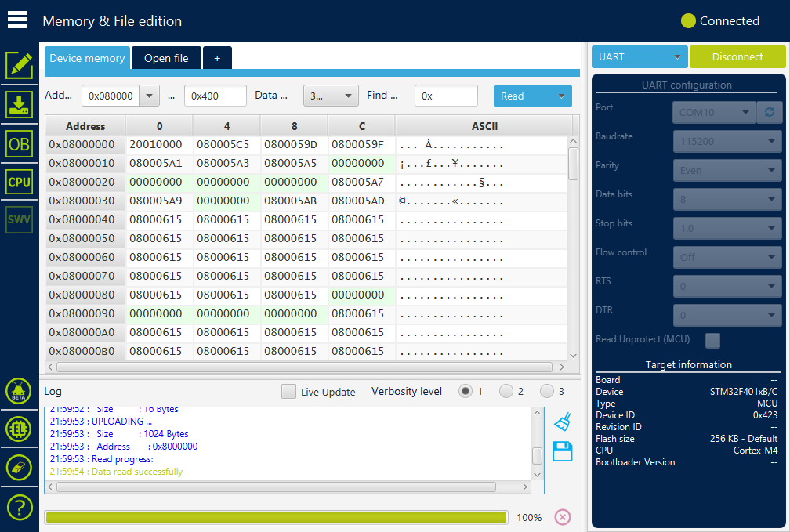Select cell 080005C5 in first row

click(226, 145)
